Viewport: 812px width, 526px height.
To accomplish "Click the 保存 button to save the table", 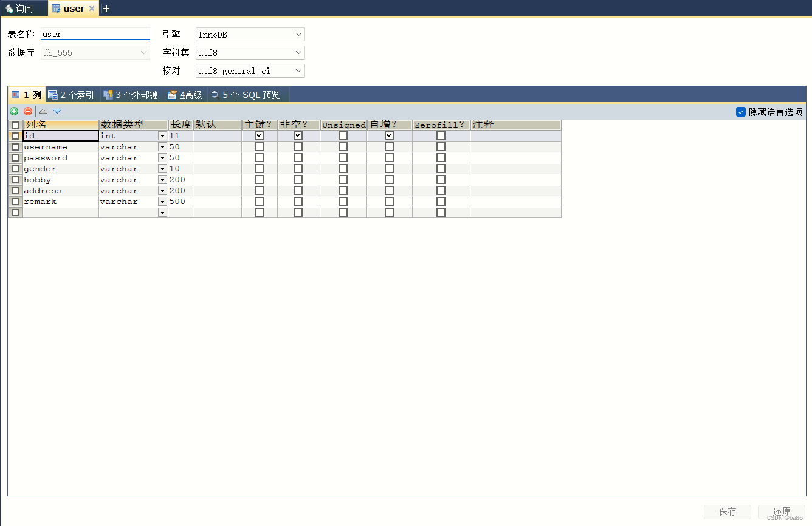I will [x=727, y=511].
